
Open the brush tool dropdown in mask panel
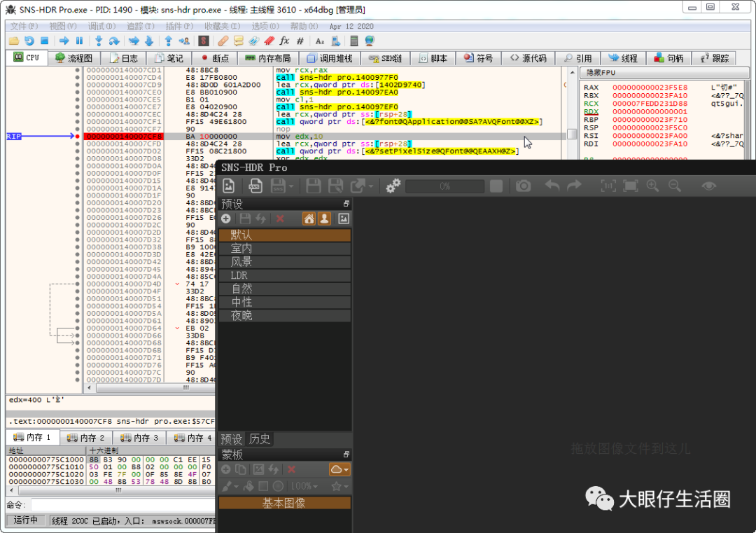point(229,486)
